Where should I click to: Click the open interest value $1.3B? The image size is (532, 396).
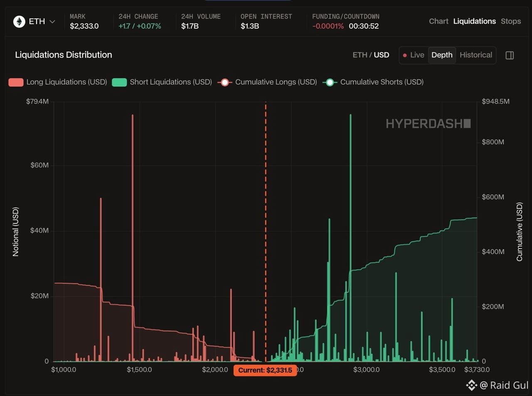[x=250, y=26]
